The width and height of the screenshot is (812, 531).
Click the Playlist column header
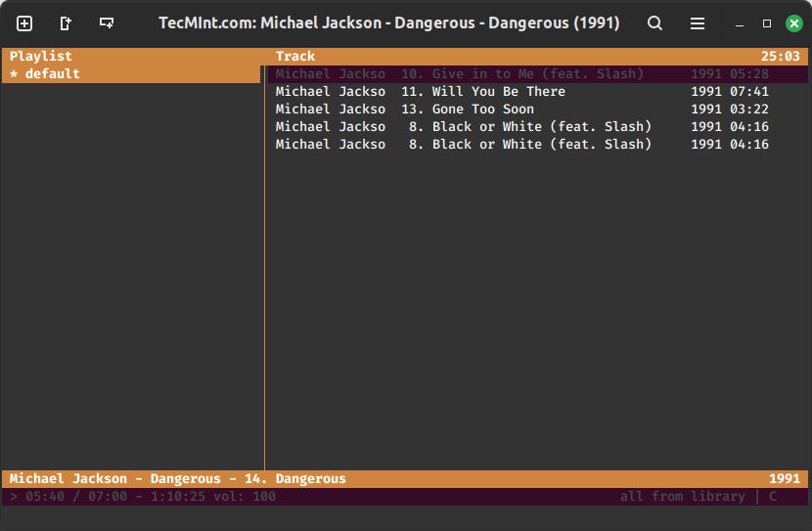point(41,56)
